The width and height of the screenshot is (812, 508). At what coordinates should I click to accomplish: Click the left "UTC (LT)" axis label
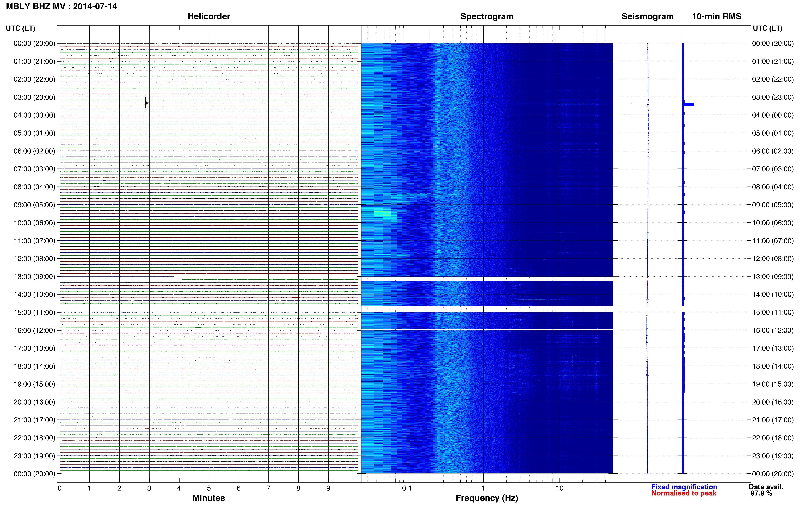21,28
